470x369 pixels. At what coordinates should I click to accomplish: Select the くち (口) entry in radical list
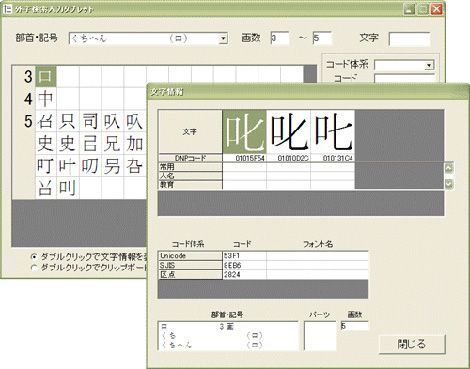(x=228, y=335)
